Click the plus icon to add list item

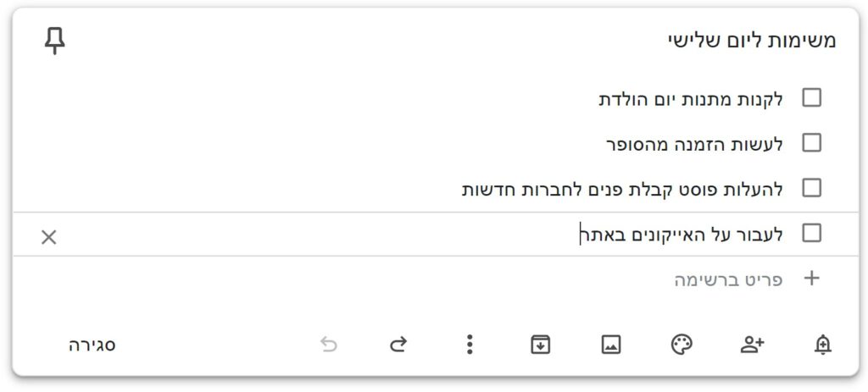point(811,278)
